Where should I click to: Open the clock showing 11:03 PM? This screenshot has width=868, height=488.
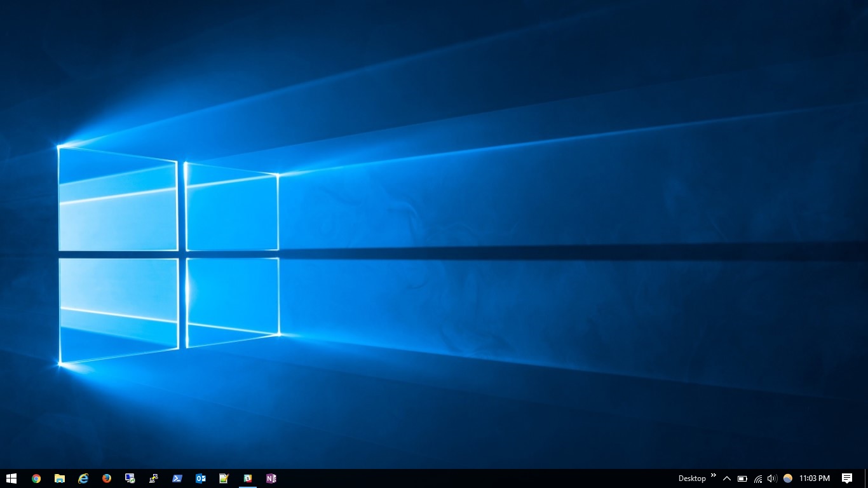pos(815,478)
